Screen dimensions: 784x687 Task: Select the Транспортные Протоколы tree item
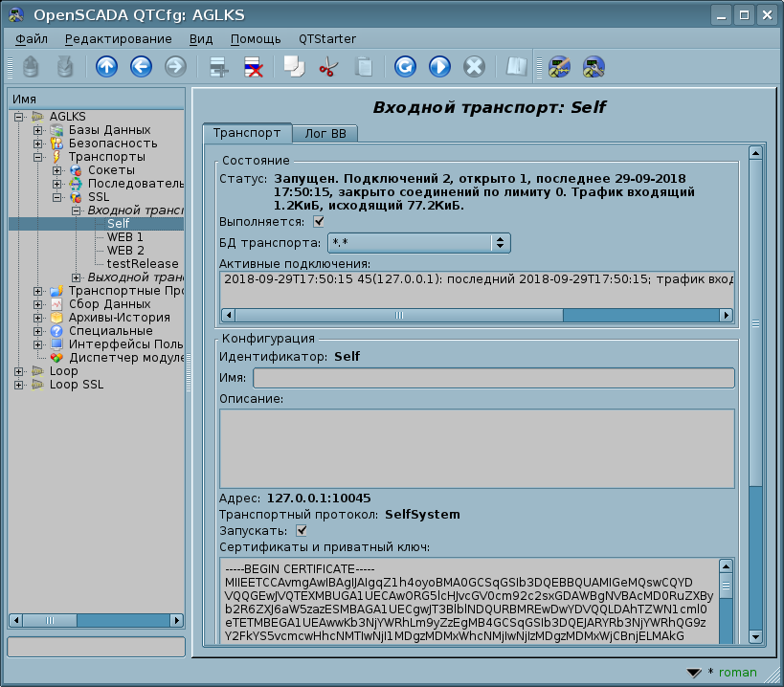pyautogui.click(x=126, y=291)
